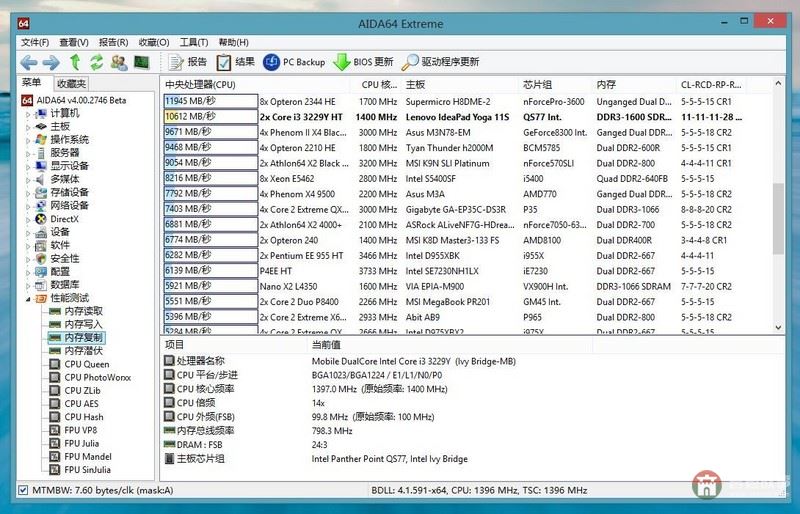Expand the 操作系统 tree node
Image resolution: width=800 pixels, height=514 pixels.
pyautogui.click(x=28, y=140)
